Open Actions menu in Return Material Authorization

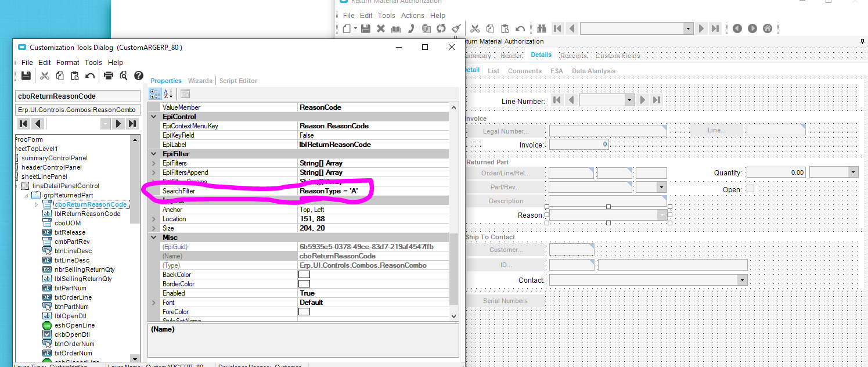click(x=412, y=16)
